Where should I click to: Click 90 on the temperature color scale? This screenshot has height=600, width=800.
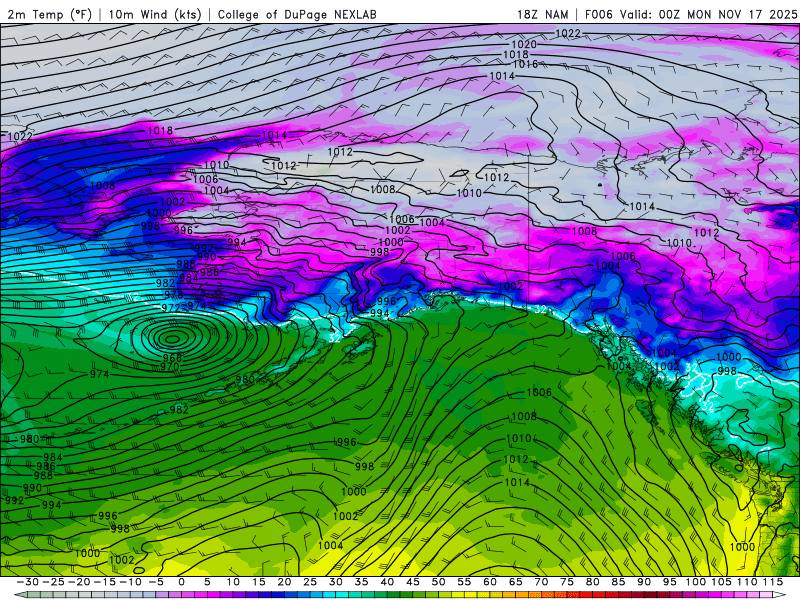[x=644, y=582]
